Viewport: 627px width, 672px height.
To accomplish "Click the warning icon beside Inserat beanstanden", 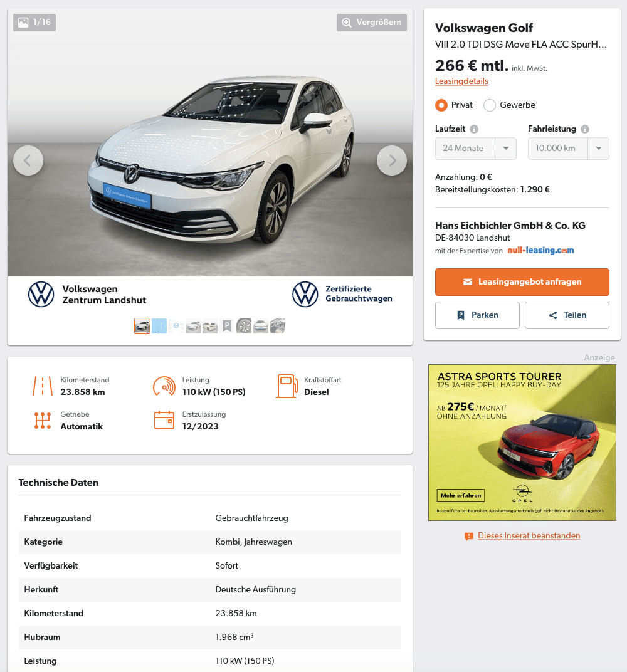I will click(469, 536).
